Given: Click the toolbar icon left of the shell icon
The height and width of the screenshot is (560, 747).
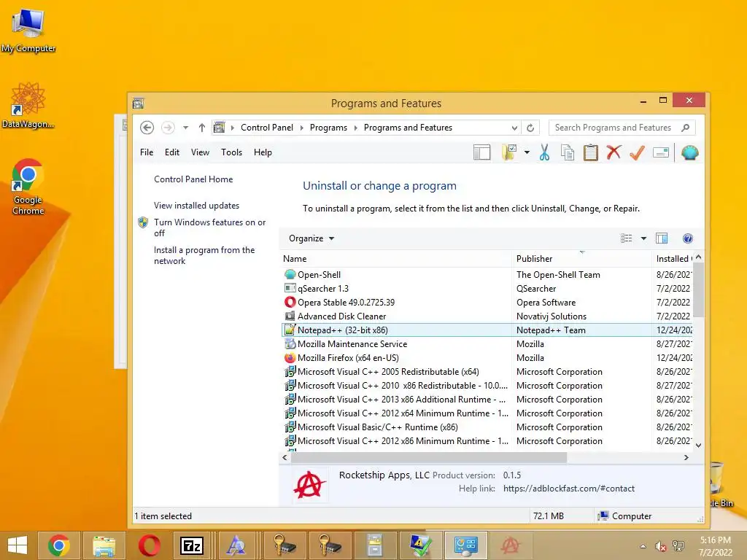Looking at the screenshot, I should (661, 152).
